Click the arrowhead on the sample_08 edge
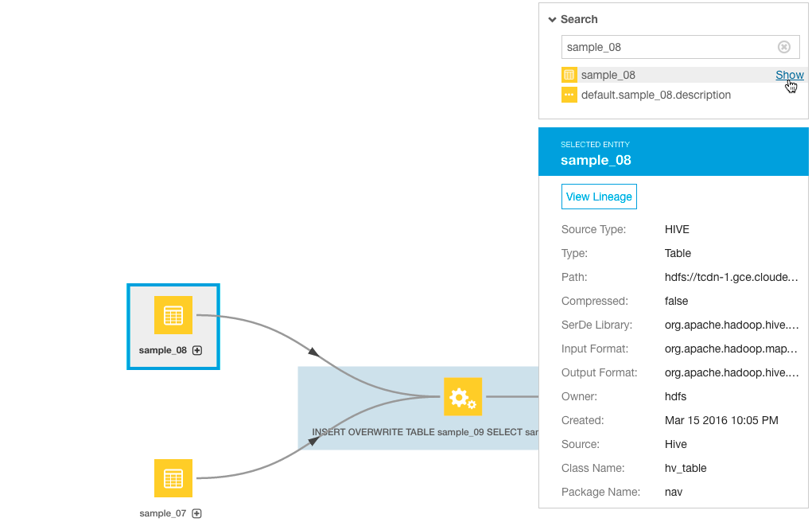The height and width of the screenshot is (522, 812). [314, 352]
